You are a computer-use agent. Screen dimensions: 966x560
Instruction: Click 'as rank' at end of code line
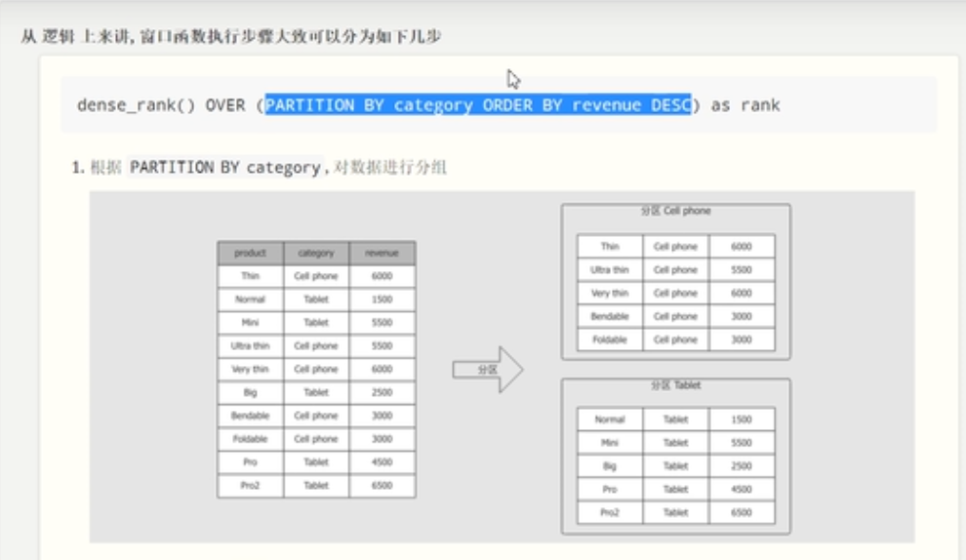point(745,105)
